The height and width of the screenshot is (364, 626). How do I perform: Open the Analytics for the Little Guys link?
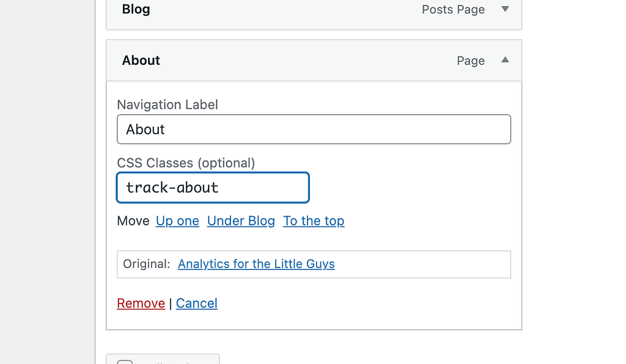pos(256,264)
